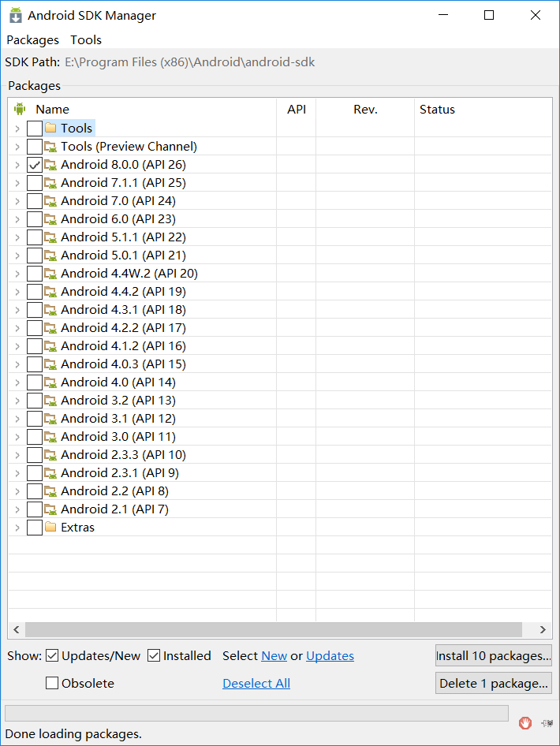
Task: Click the red stop hand icon in status bar
Action: pyautogui.click(x=525, y=723)
